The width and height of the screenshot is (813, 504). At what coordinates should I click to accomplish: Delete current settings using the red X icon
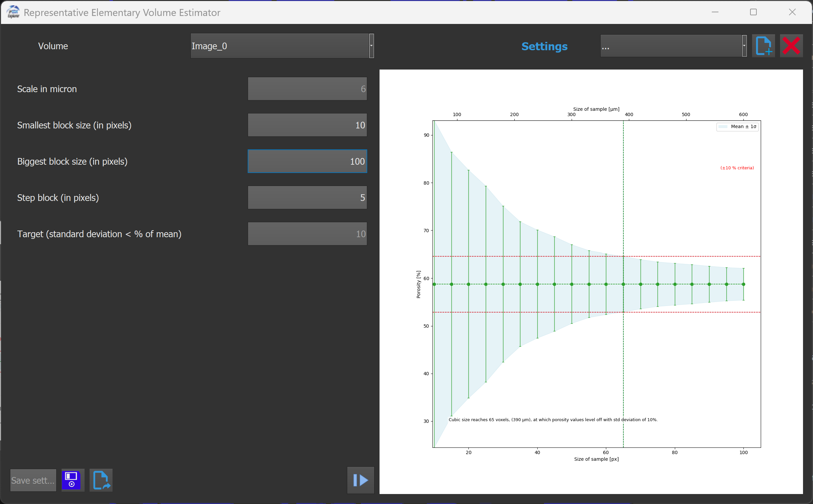pos(792,46)
